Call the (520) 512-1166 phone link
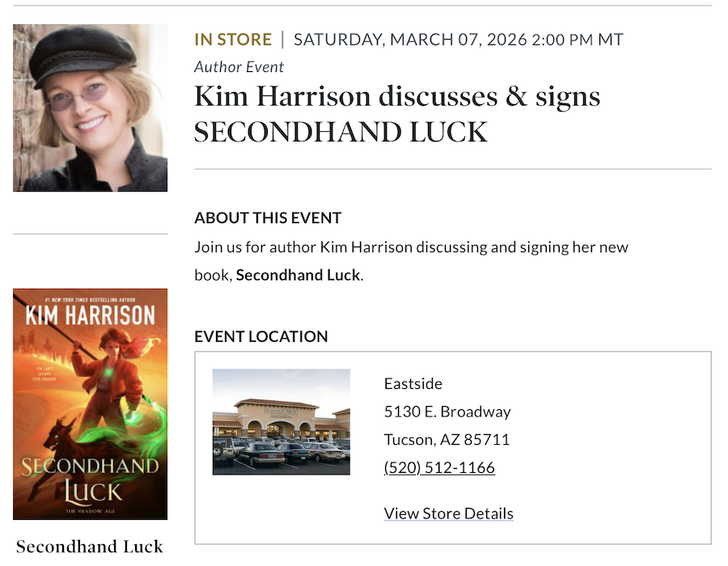This screenshot has height=566, width=728. pyautogui.click(x=439, y=467)
